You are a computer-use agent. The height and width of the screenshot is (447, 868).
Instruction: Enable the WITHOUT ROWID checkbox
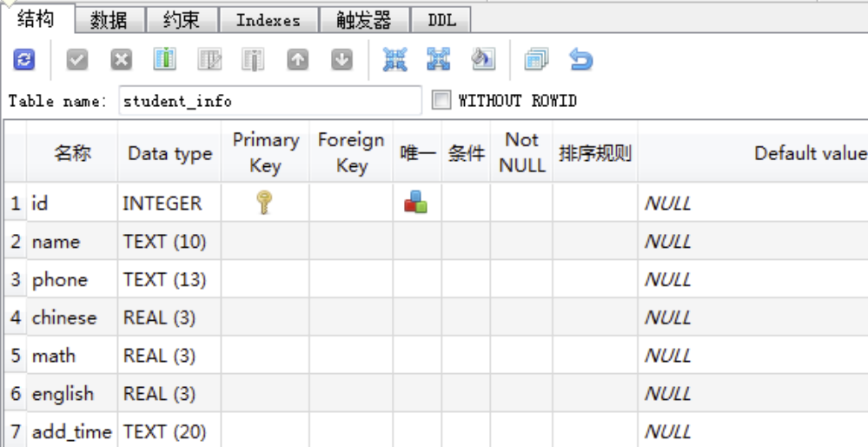pyautogui.click(x=442, y=101)
